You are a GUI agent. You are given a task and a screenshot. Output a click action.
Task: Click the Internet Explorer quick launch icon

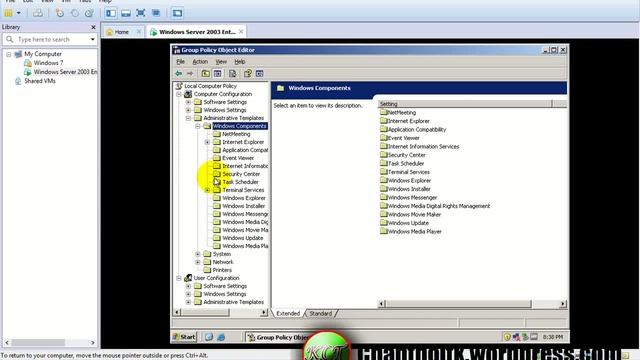(221, 337)
